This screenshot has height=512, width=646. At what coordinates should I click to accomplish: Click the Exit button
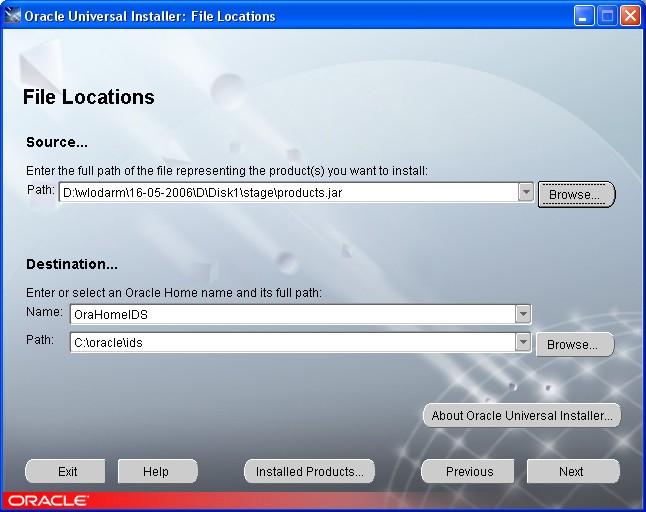(x=65, y=471)
